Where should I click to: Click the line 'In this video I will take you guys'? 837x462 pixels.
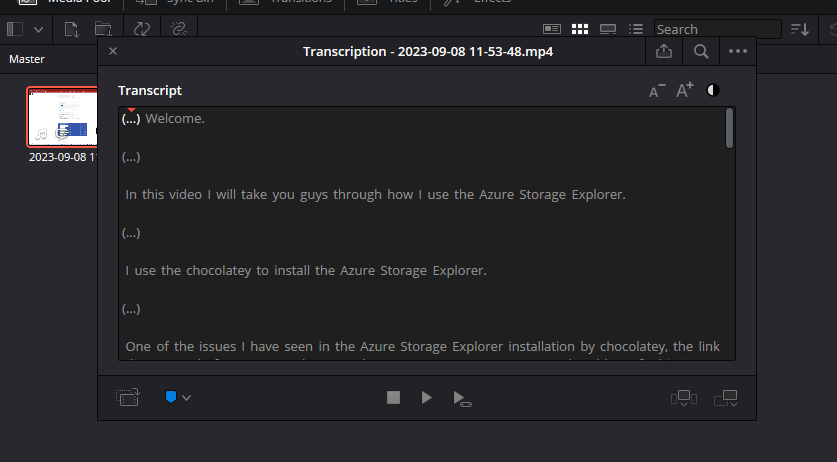375,194
